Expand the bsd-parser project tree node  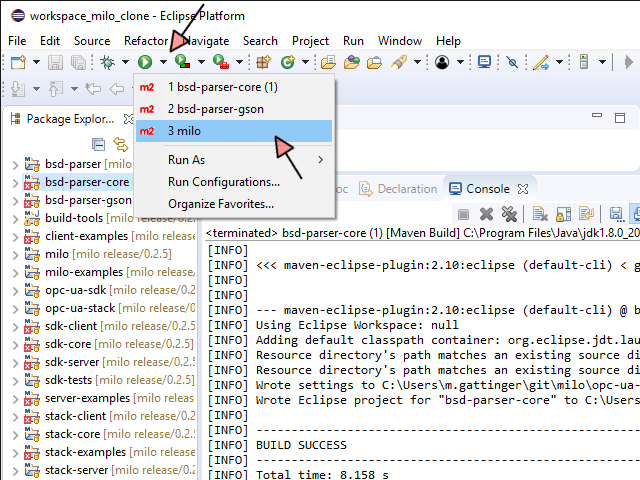14,164
